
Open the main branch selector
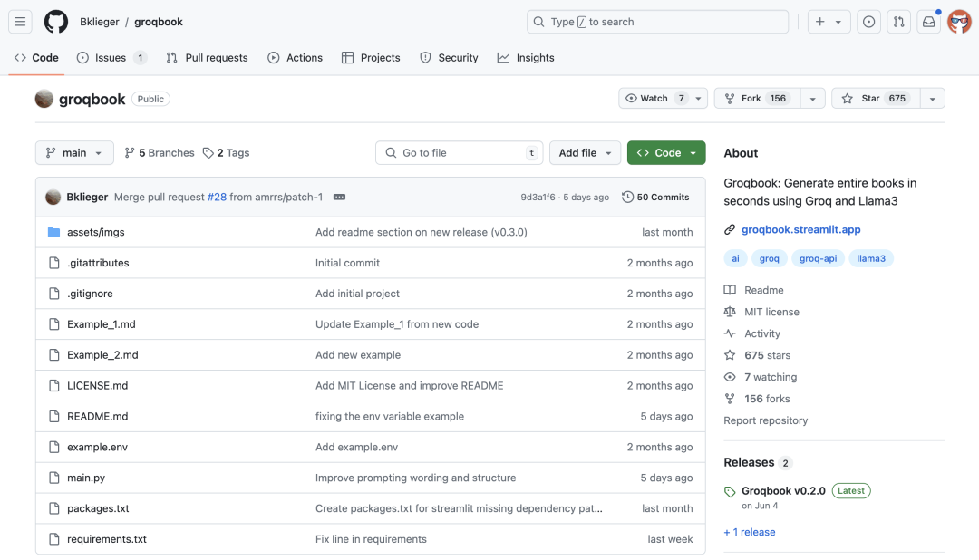pyautogui.click(x=74, y=153)
